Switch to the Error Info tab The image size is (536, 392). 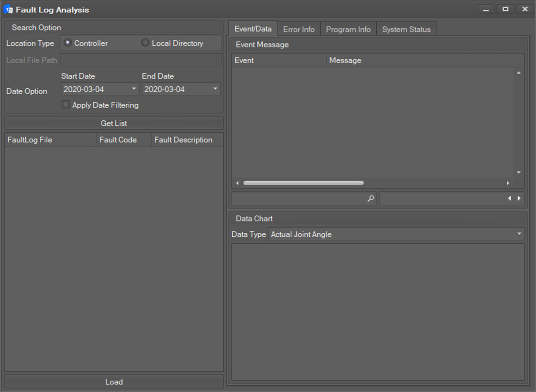[299, 29]
